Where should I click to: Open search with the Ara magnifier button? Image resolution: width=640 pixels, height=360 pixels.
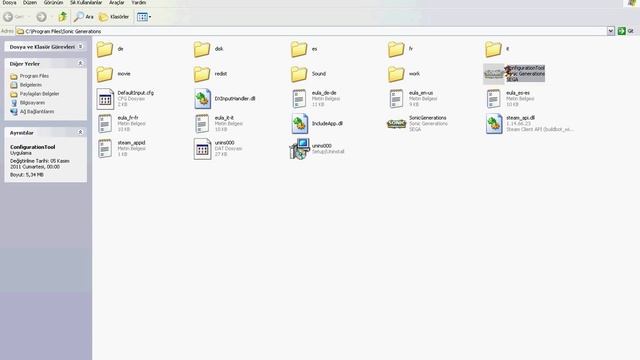(83, 17)
